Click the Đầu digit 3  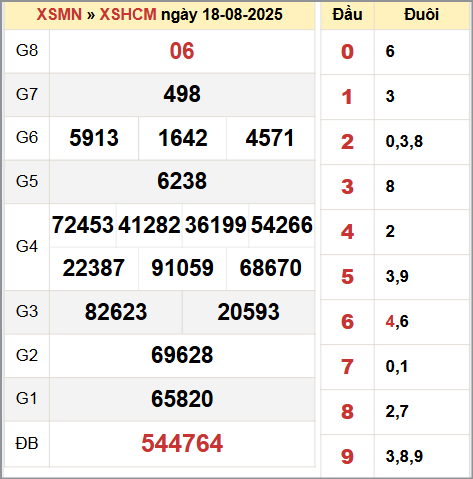pyautogui.click(x=347, y=187)
